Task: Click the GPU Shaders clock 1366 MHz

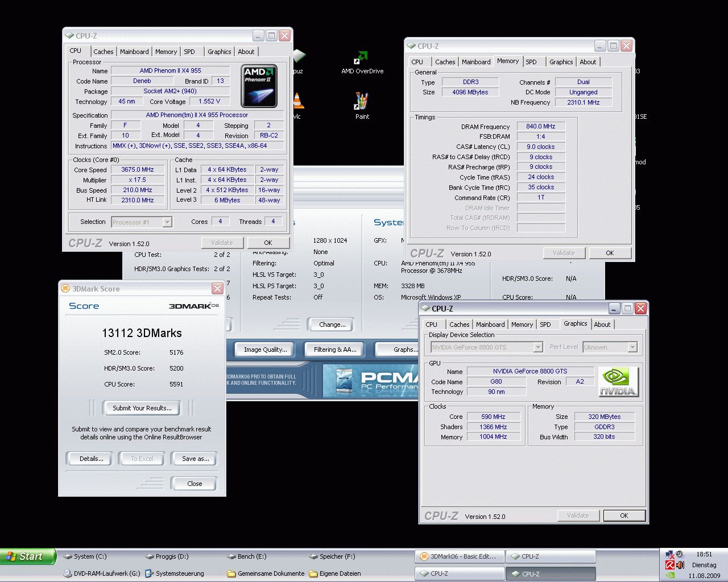Action: point(494,427)
